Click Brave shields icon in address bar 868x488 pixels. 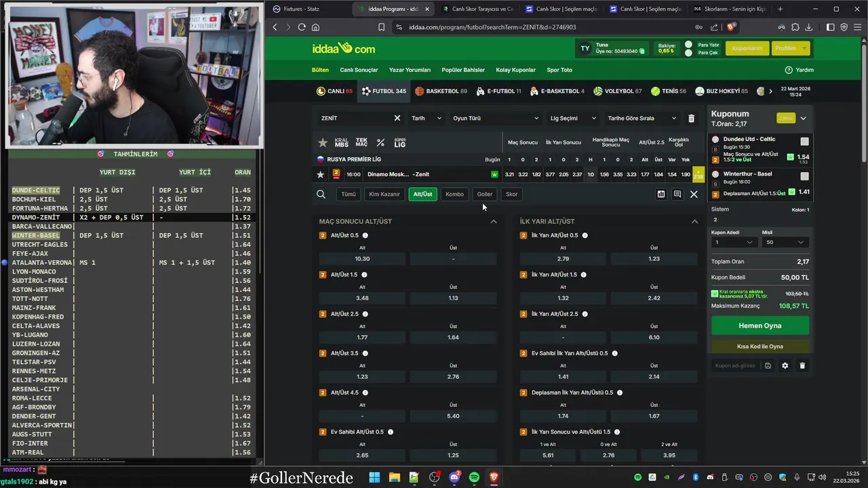coord(730,27)
